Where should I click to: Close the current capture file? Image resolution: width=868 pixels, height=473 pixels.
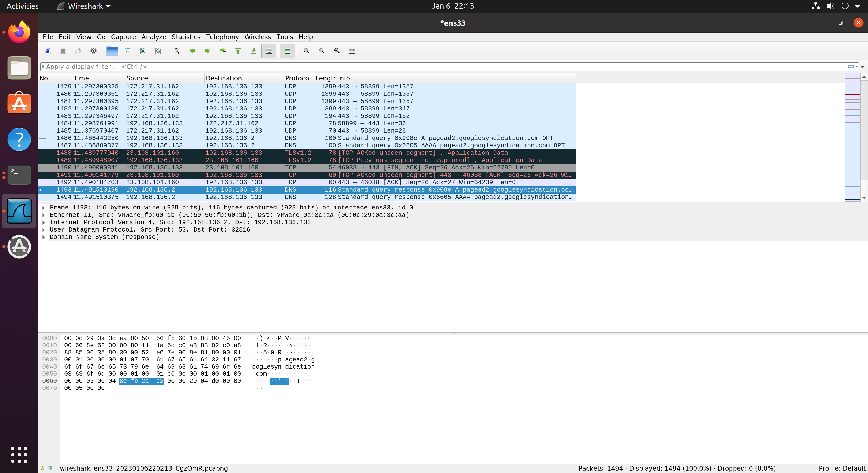pos(143,51)
